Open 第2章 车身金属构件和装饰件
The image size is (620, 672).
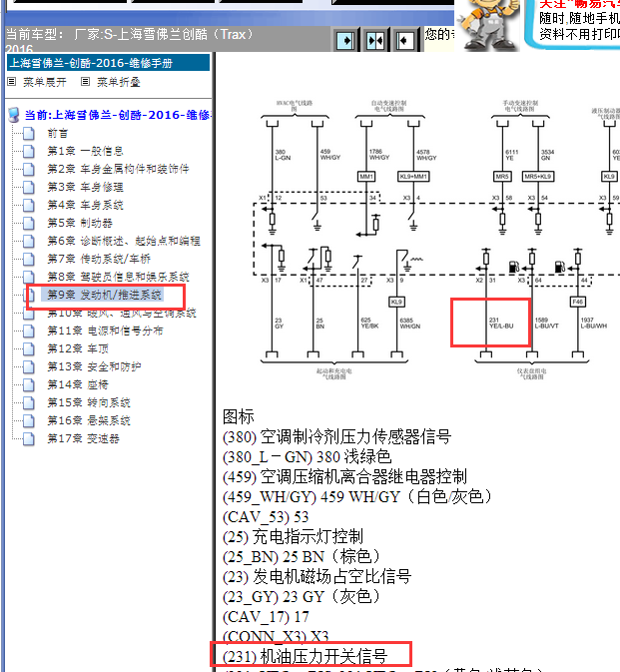tap(118, 169)
